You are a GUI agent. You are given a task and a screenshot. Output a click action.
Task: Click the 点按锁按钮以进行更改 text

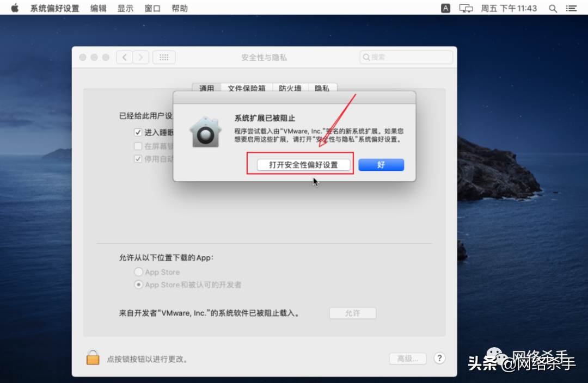[x=147, y=359]
